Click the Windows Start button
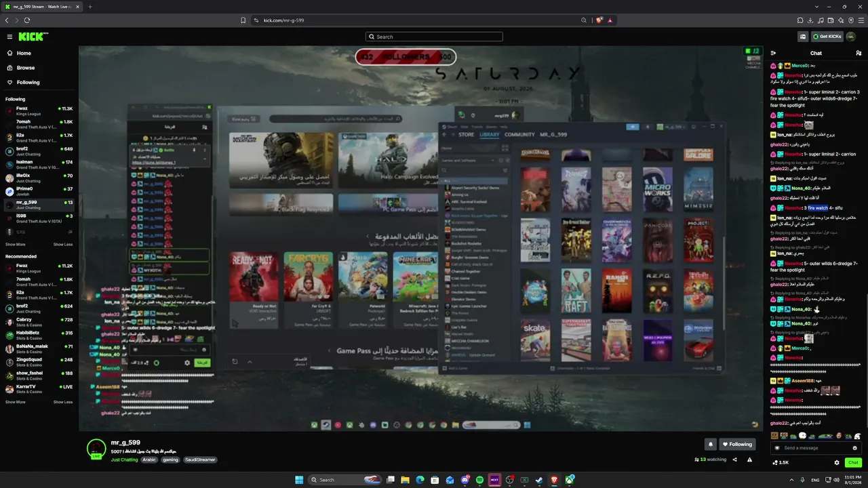The image size is (868, 488). click(299, 480)
